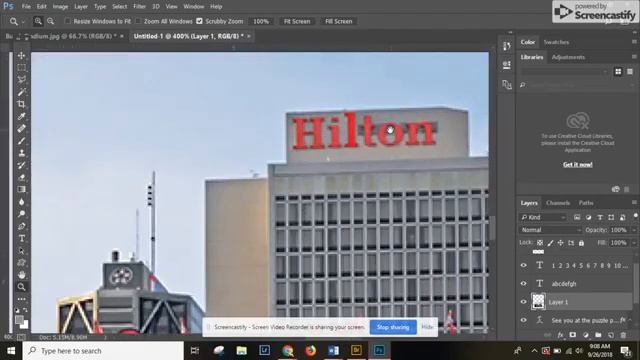Click the Add layer style fx icon

pyautogui.click(x=560, y=335)
